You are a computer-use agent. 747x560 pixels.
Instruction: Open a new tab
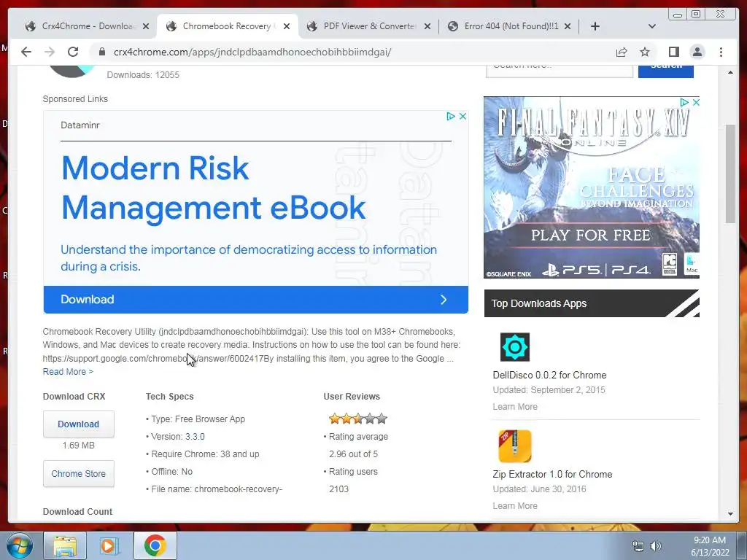[x=595, y=27]
